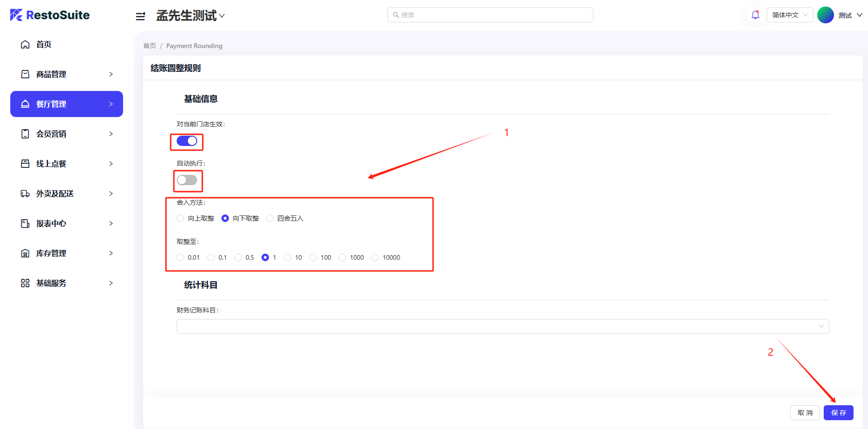Open the 线上点餐 menu item
The image size is (868, 429).
67,164
